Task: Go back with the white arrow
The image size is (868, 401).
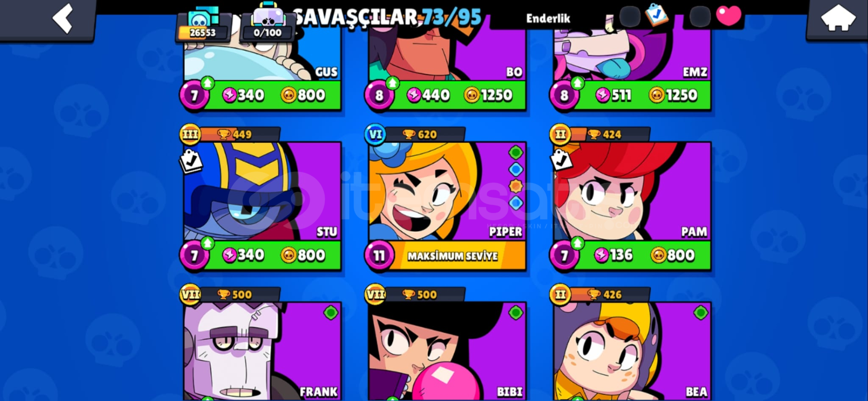Action: [x=62, y=19]
